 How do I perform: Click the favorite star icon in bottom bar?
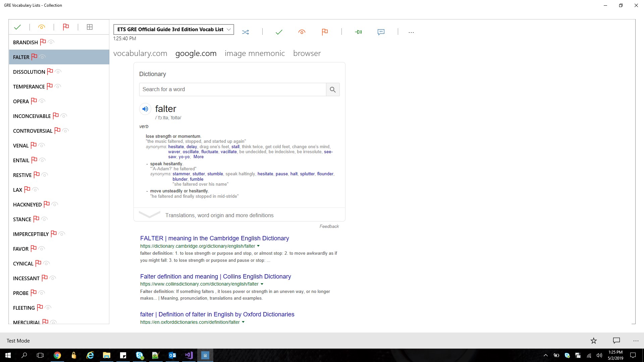pyautogui.click(x=593, y=341)
